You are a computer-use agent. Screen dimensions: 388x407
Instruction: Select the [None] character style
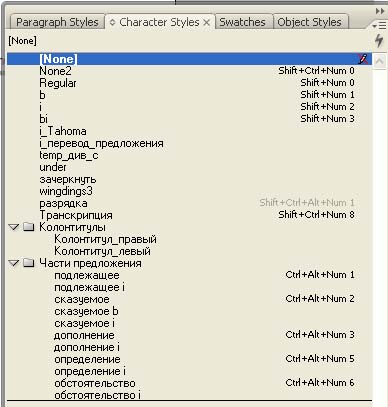pyautogui.click(x=189, y=59)
